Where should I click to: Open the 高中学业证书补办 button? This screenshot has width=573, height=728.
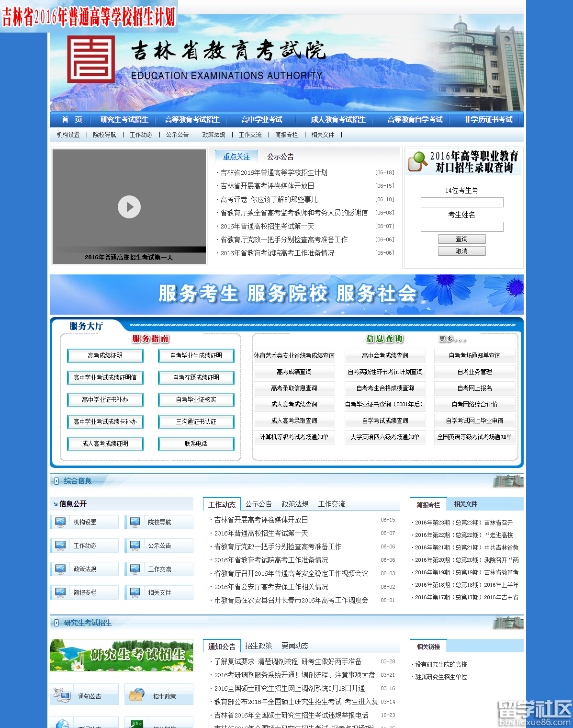point(105,399)
